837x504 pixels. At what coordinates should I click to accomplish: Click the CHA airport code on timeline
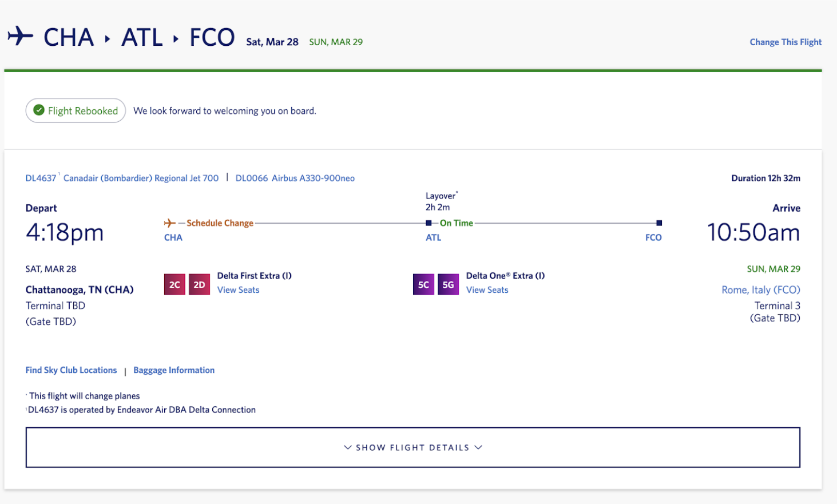173,237
